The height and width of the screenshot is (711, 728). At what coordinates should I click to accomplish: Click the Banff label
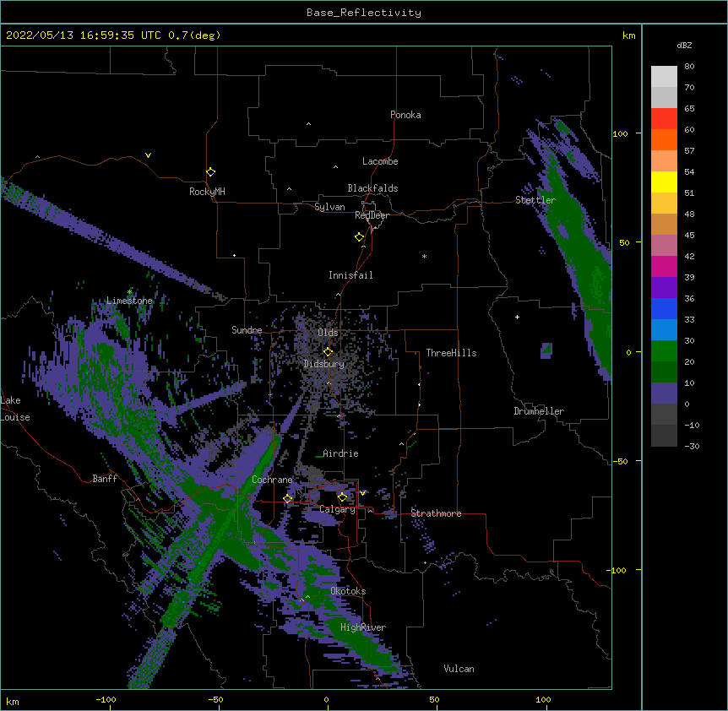click(105, 479)
